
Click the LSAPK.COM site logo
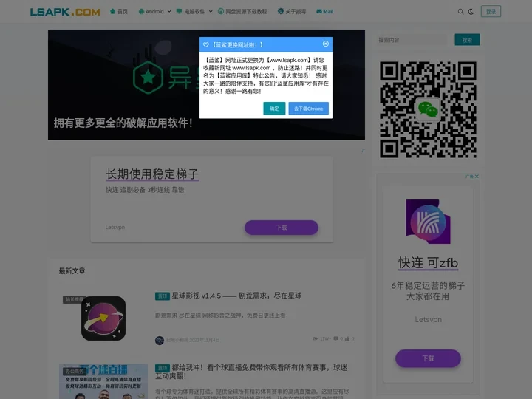click(65, 12)
